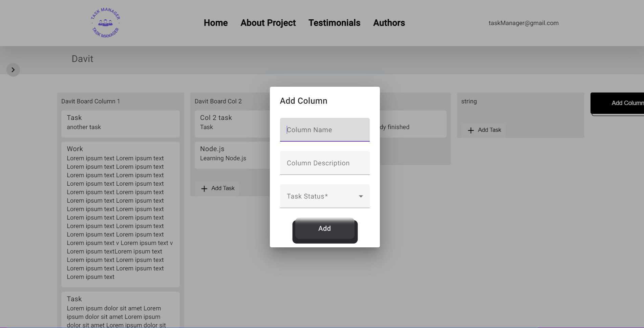Click the plus symbol next to Add Task text
The image size is (644, 328).
tap(205, 188)
